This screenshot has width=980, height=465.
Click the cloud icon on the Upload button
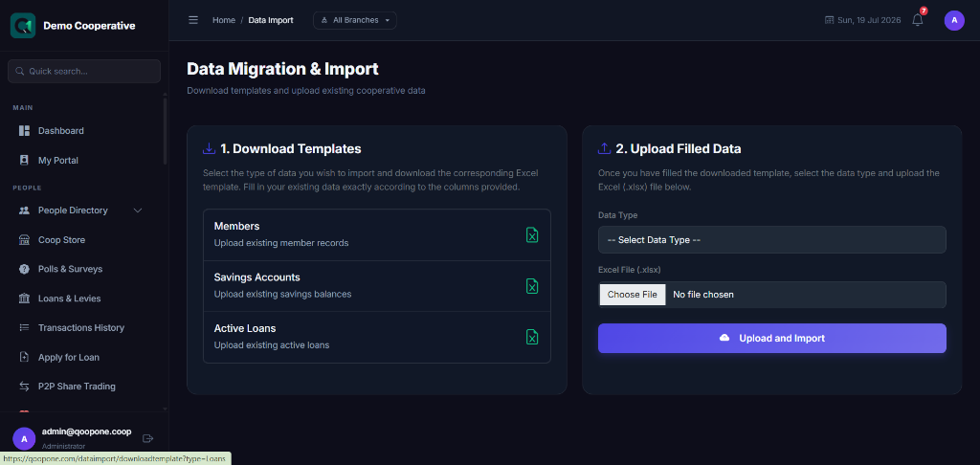point(724,338)
